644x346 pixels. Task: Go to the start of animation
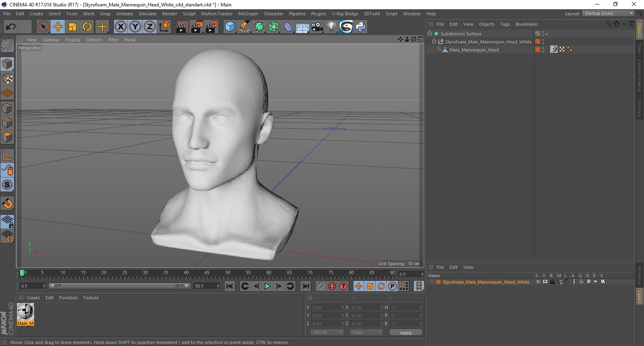[230, 286]
